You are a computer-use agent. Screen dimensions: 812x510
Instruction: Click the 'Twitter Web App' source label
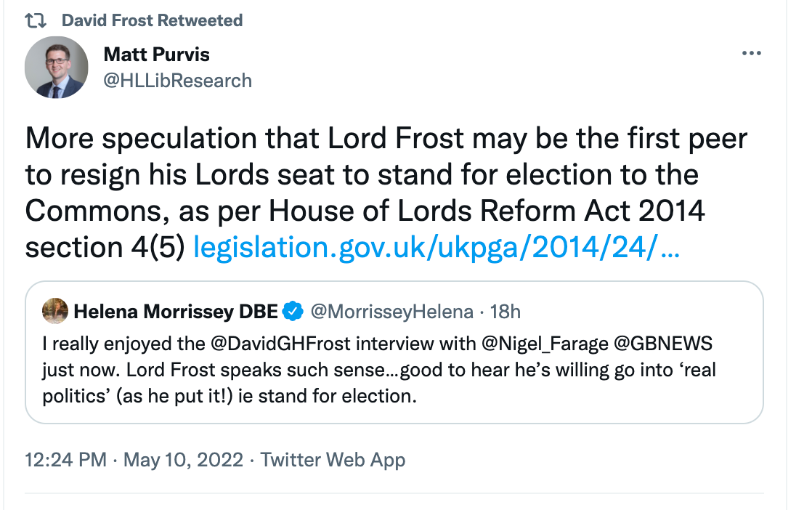pyautogui.click(x=333, y=461)
